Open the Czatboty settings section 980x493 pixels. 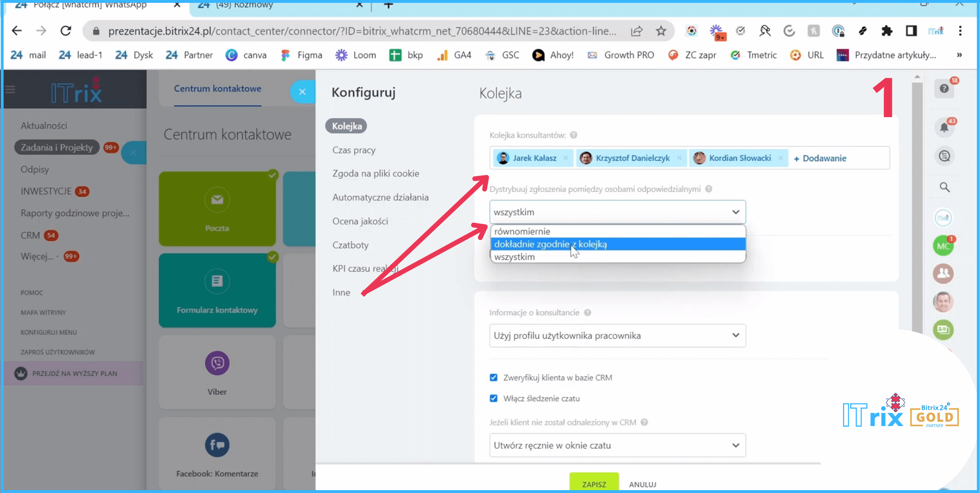click(x=350, y=245)
